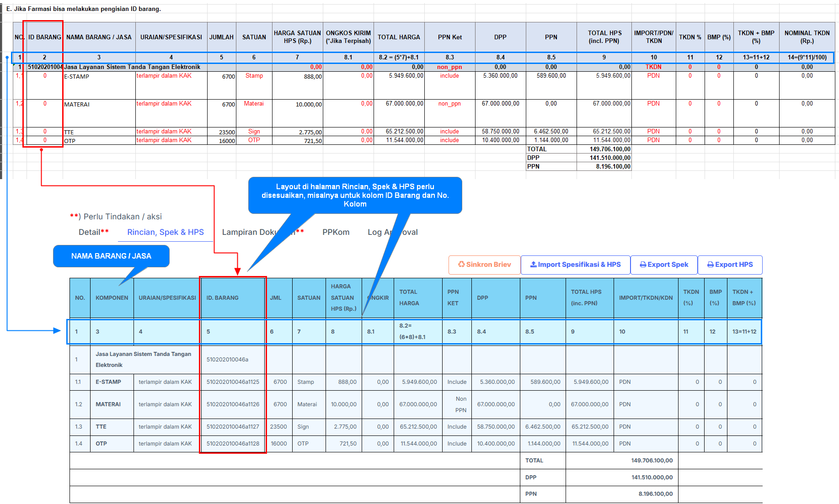Click the E-STAMP row in lower table
This screenshot has width=839, height=504.
[x=108, y=382]
